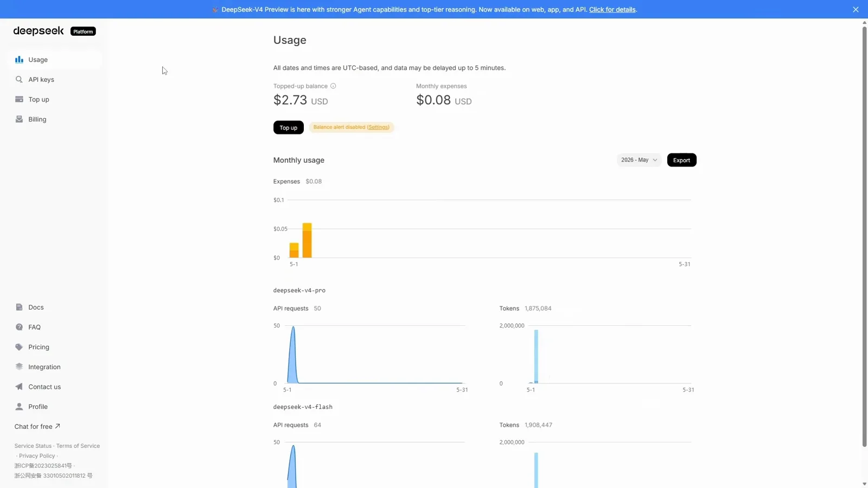Dismiss the DeepSeek-V4 announcement banner

[856, 9]
